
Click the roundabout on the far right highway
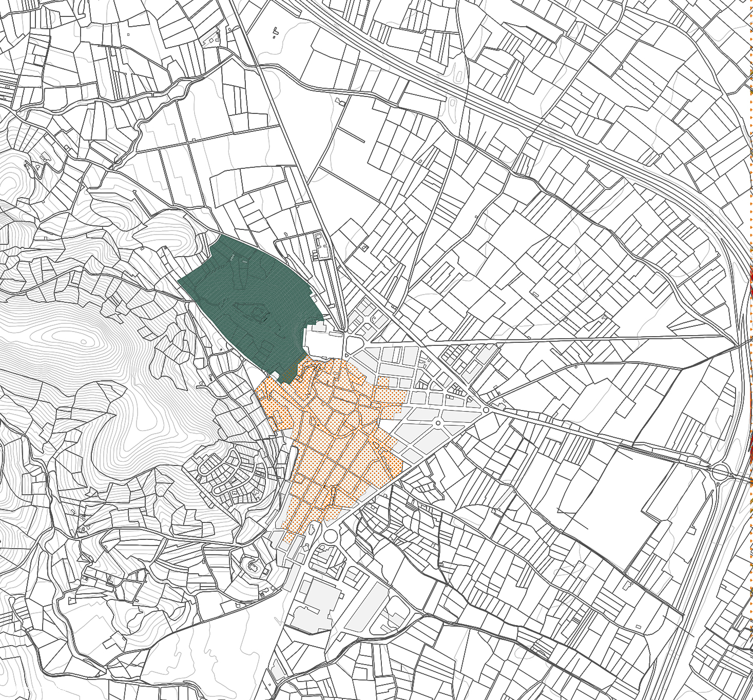coord(720,471)
